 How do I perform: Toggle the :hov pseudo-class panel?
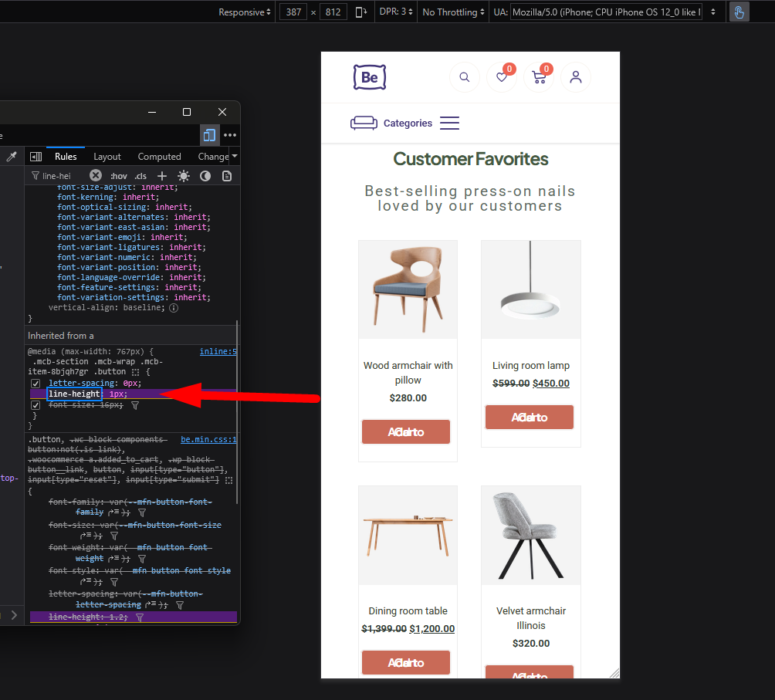click(118, 176)
